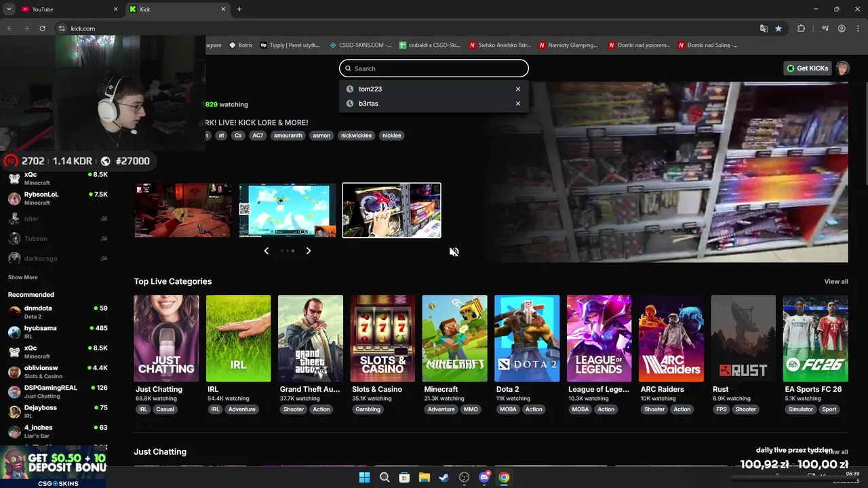868x488 pixels.
Task: Open Steam from the taskbar
Action: [x=444, y=477]
